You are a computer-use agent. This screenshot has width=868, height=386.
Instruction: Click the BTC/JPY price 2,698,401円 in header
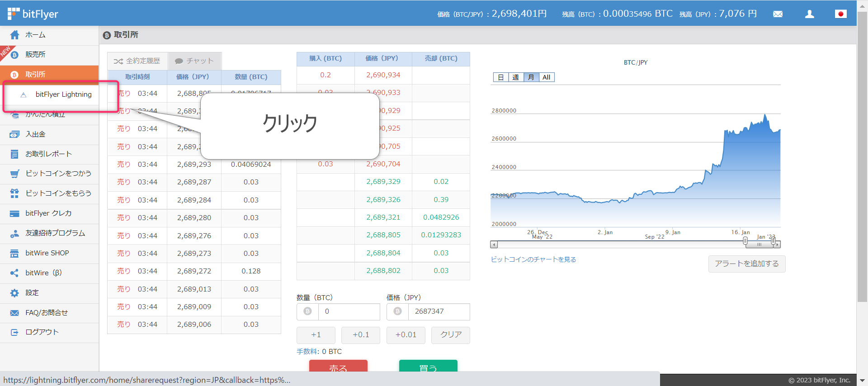[519, 14]
